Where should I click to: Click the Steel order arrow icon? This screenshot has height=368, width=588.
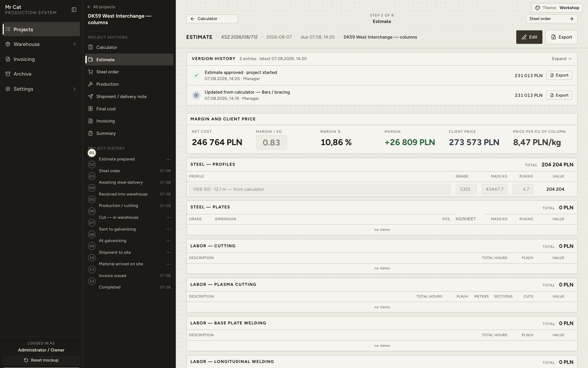pos(571,19)
